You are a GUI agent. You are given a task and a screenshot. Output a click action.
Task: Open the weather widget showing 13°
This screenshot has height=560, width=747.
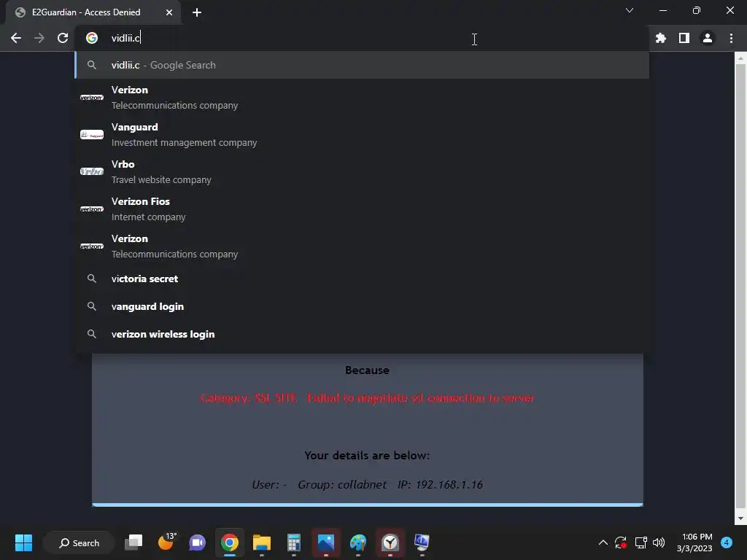167,542
